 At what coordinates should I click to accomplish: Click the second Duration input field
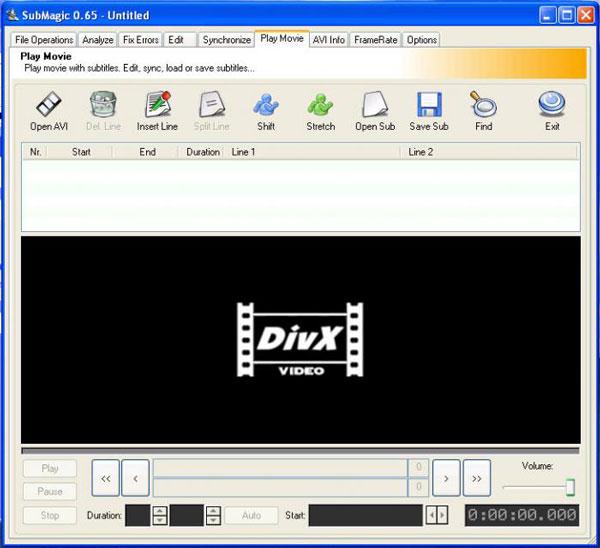click(x=187, y=515)
